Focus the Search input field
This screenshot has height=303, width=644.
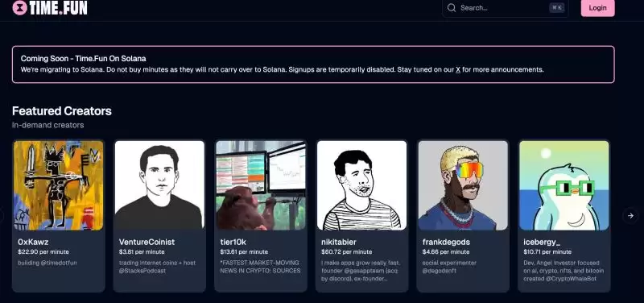[x=506, y=8]
